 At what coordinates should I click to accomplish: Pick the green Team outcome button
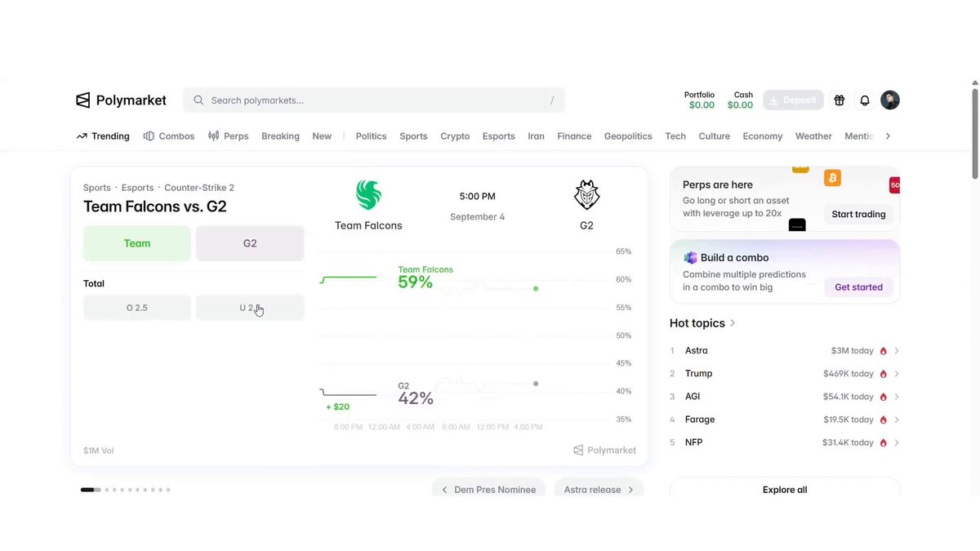click(137, 243)
